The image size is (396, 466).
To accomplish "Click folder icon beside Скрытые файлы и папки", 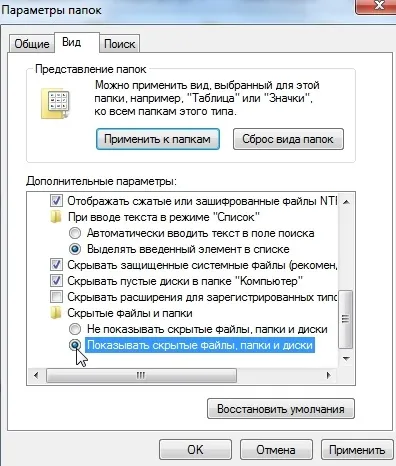I will [56, 313].
